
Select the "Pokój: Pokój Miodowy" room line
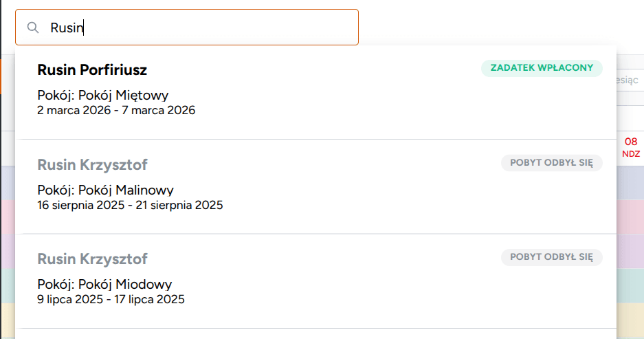(x=104, y=285)
